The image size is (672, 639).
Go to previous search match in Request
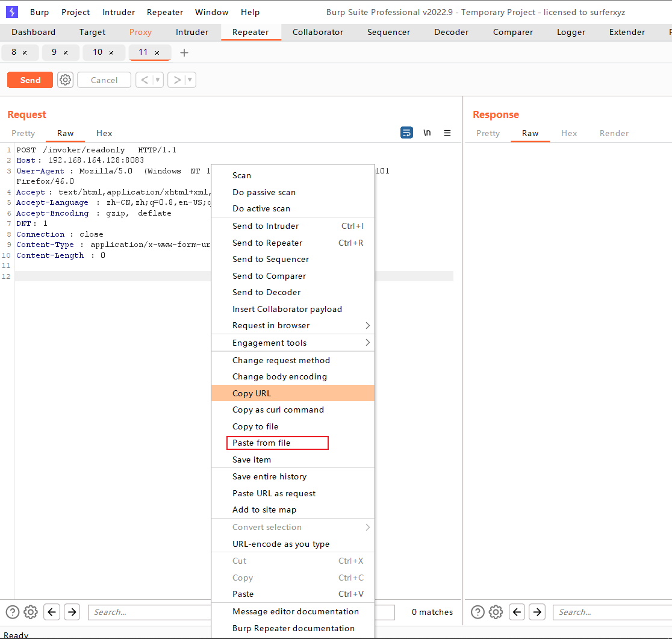click(x=52, y=612)
